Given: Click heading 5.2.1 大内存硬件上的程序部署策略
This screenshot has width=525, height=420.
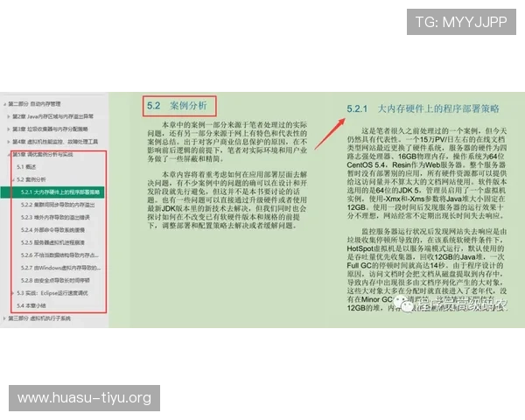Looking at the screenshot, I should click(423, 108).
